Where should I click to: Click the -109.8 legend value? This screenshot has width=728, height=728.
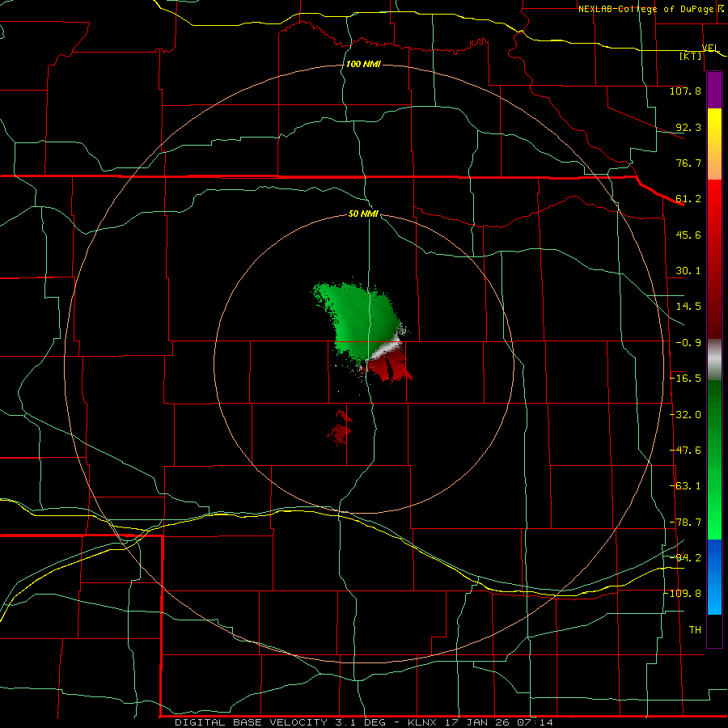[683, 594]
